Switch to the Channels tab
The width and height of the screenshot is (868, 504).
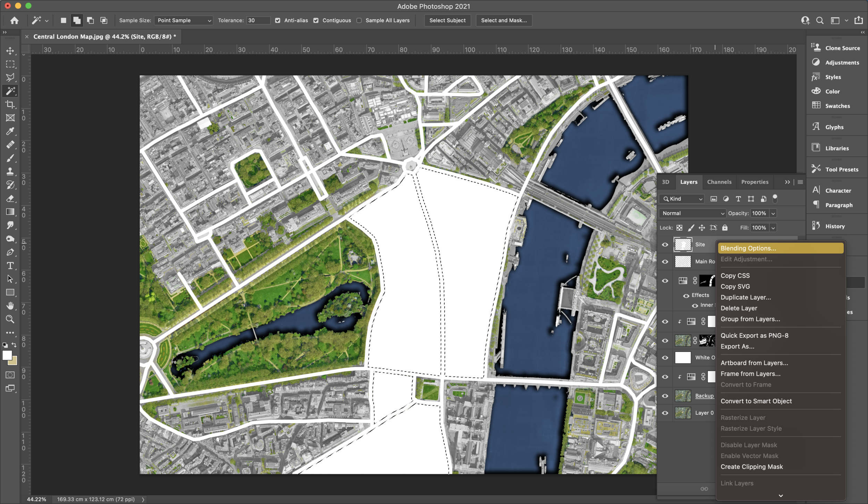click(719, 182)
